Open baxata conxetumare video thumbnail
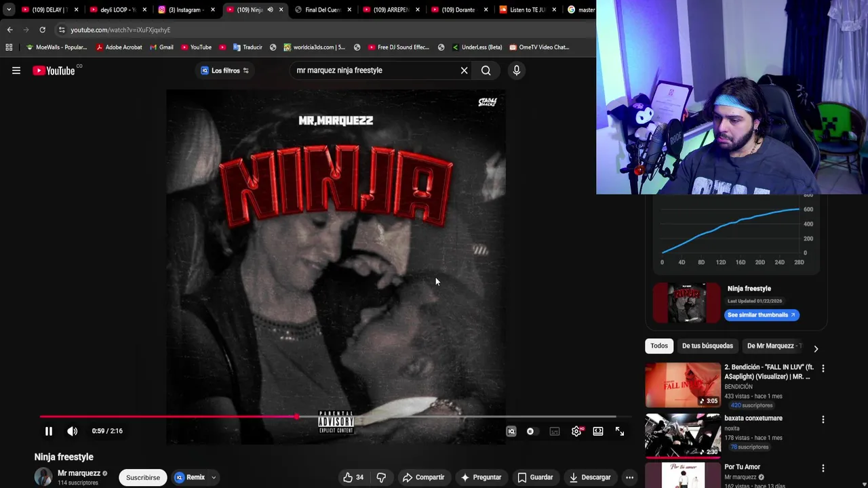The height and width of the screenshot is (488, 868). (683, 435)
